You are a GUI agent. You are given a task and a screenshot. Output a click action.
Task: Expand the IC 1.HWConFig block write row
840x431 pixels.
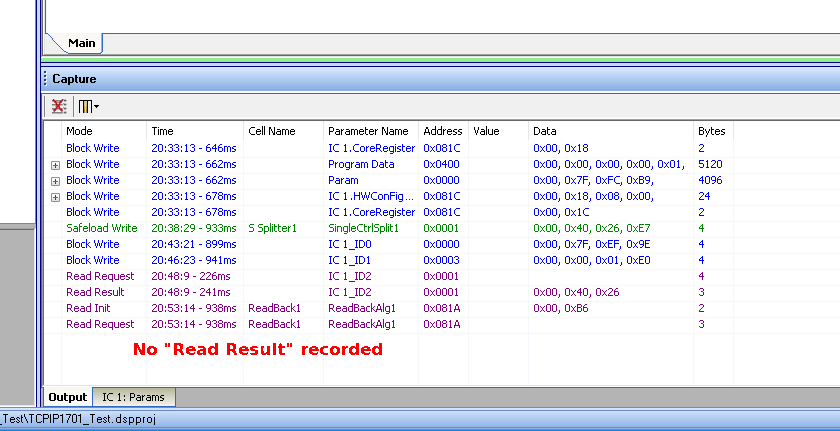(55, 197)
